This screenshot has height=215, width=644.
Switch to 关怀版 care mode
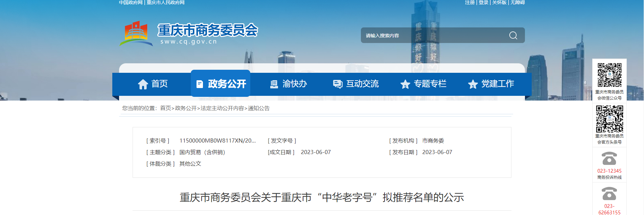point(499,3)
